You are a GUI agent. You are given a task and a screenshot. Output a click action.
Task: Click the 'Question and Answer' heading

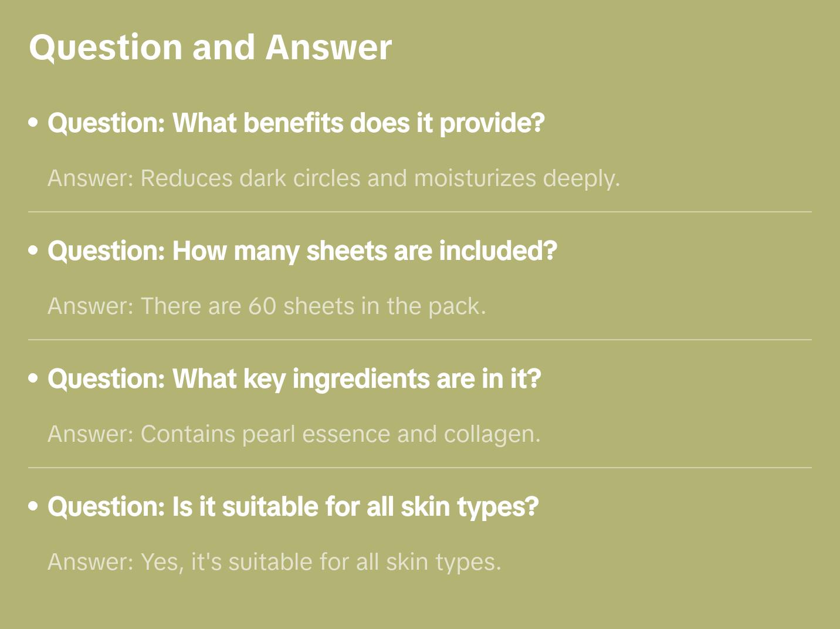point(210,47)
